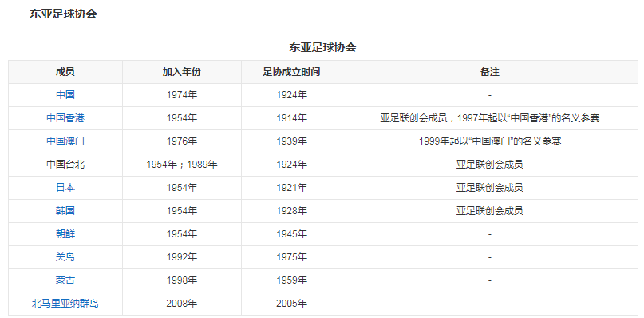Select the 1992年 join year cell
Screen dimensions: 644x318
pyautogui.click(x=181, y=257)
